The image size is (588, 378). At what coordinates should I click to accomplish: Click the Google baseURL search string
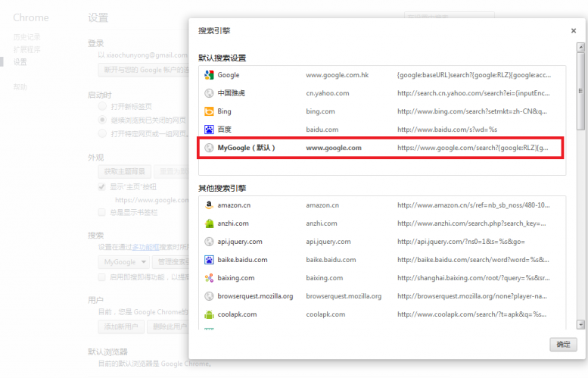pos(474,75)
